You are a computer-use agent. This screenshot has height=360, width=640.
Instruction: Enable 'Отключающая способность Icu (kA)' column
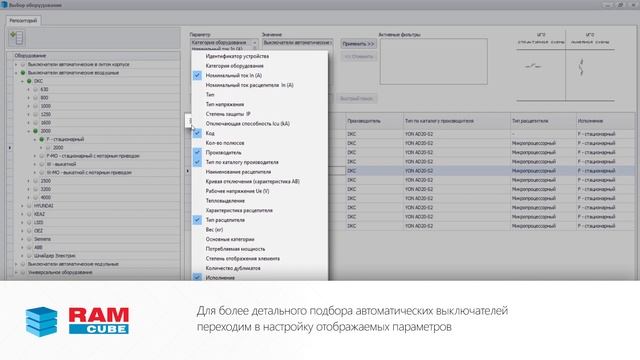(248, 123)
